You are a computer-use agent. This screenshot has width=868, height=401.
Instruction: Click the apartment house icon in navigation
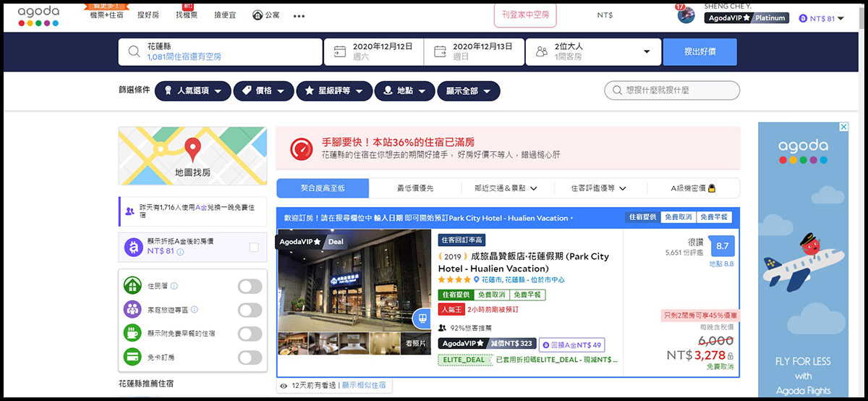click(x=258, y=15)
